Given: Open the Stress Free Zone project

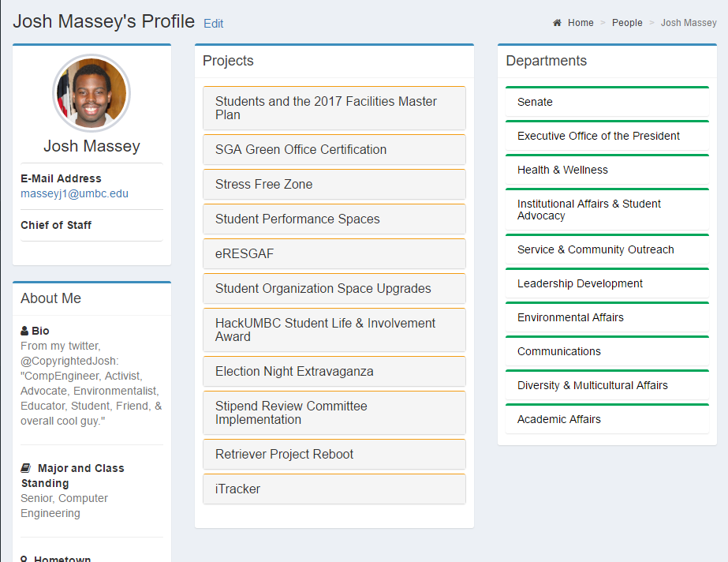Looking at the screenshot, I should 263,184.
